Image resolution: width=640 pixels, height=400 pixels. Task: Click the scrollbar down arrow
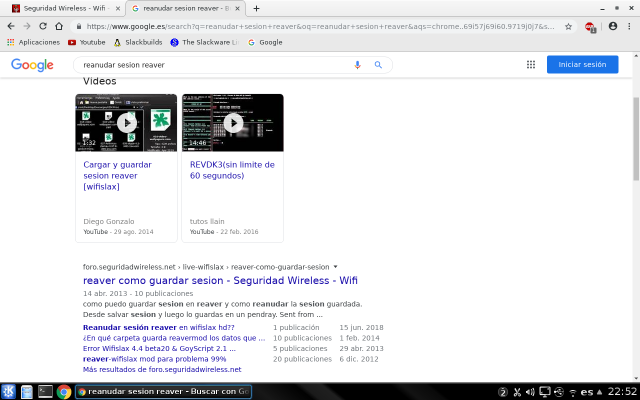[x=636, y=378]
